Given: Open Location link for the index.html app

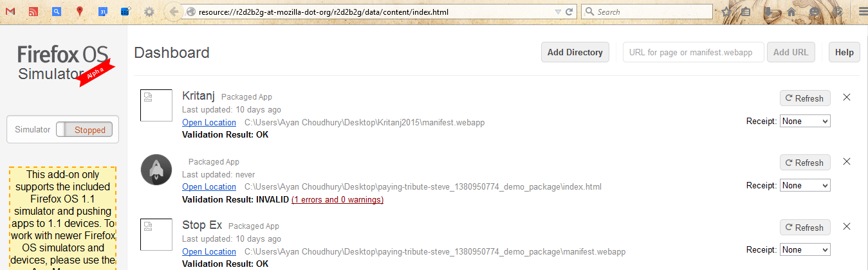Looking at the screenshot, I should [x=209, y=186].
